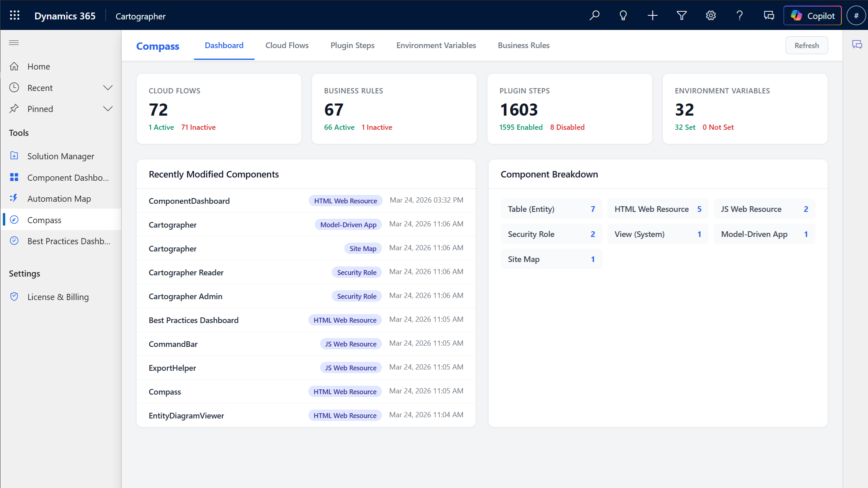Click the Refresh button

pyautogui.click(x=807, y=45)
